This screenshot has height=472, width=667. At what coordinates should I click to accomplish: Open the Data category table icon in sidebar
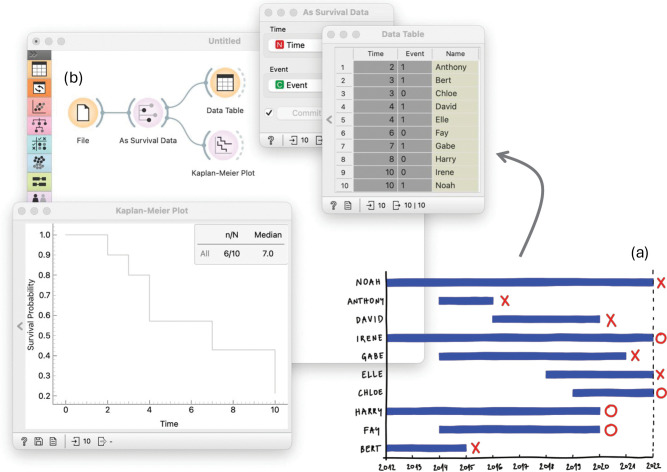pyautogui.click(x=39, y=69)
